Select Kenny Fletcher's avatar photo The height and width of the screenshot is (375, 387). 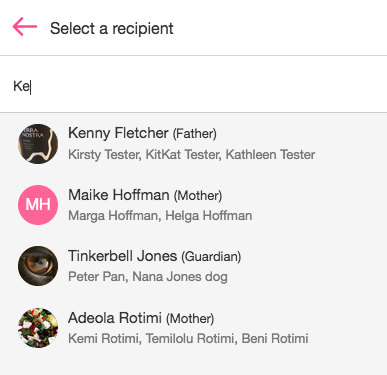[x=38, y=144]
